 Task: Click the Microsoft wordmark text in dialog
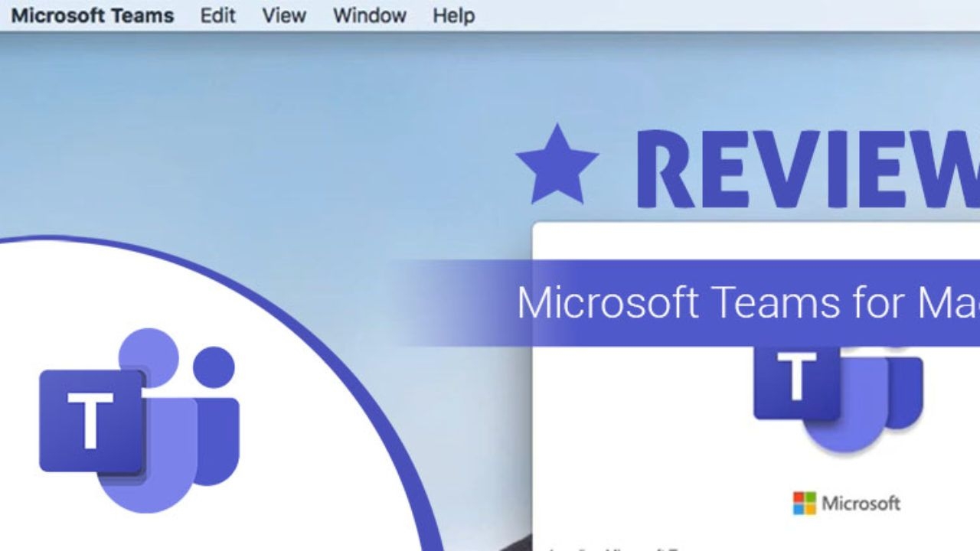tap(861, 504)
